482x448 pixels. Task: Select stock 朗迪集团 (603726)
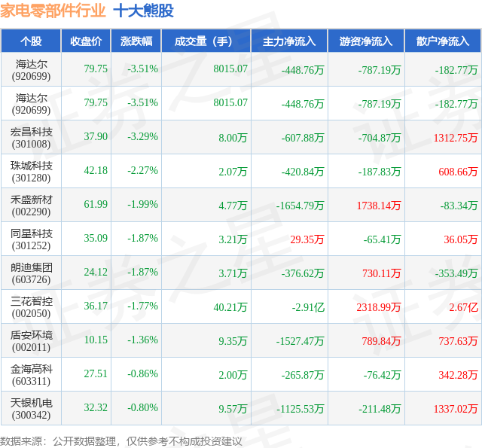click(31, 273)
